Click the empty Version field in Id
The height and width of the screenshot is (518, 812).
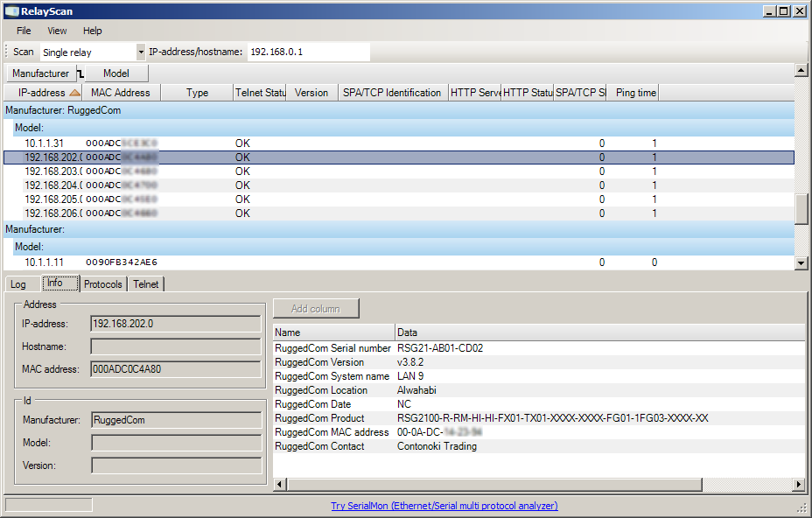[177, 465]
